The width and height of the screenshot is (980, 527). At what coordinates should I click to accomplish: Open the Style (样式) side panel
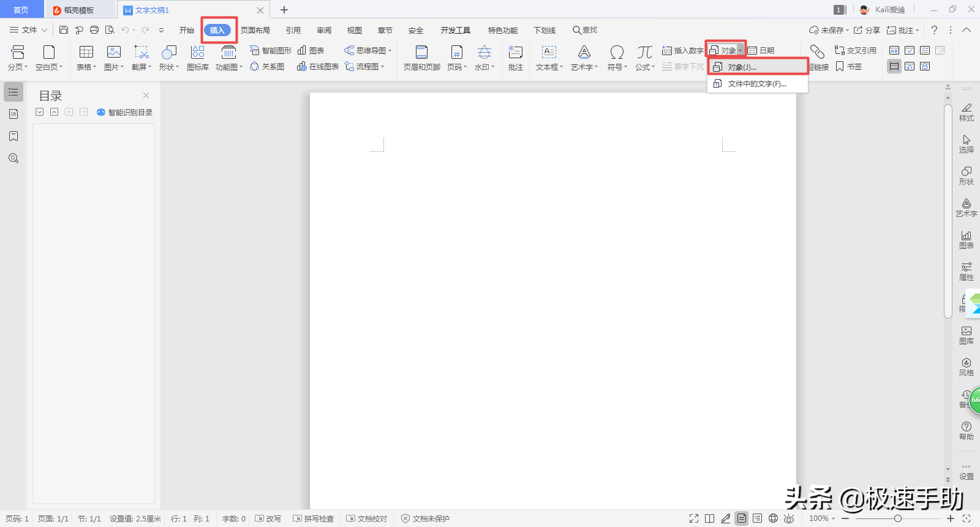click(x=967, y=112)
